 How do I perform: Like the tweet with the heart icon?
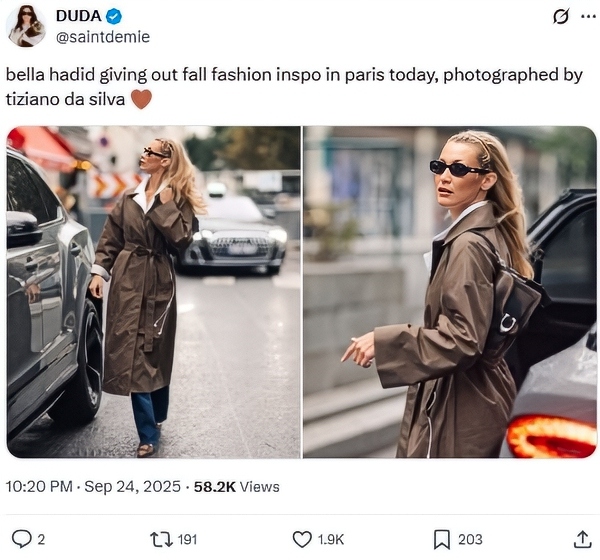point(302,539)
